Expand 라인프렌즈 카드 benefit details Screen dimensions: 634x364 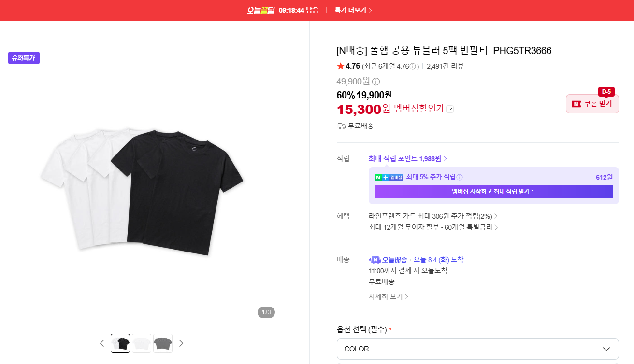pos(433,216)
